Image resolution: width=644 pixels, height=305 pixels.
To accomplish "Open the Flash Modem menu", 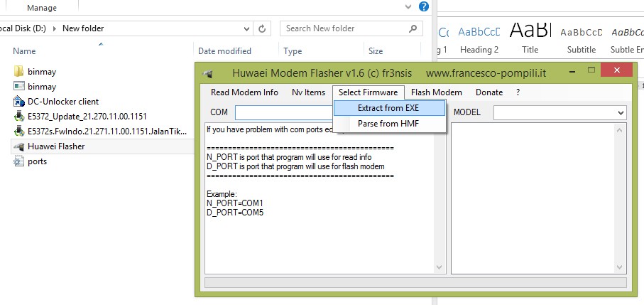I will 437,92.
